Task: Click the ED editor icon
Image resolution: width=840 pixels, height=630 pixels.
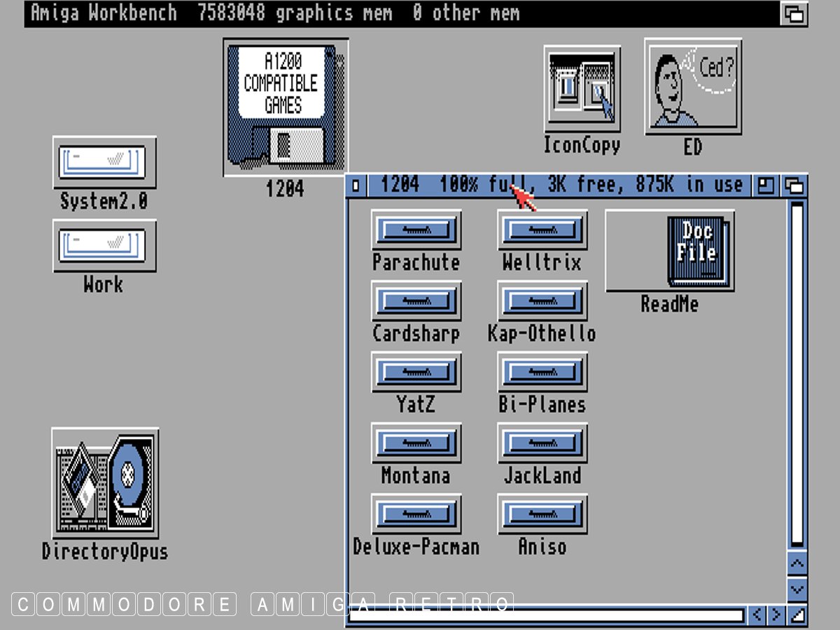Action: 692,87
